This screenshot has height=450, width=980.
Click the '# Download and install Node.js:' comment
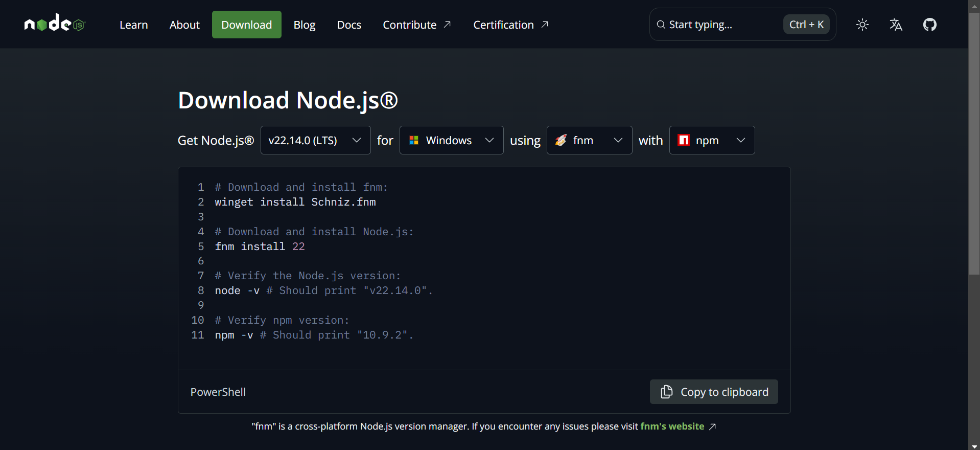coord(314,232)
